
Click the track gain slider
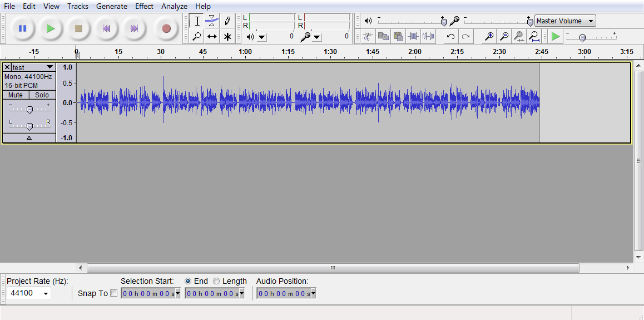pos(29,110)
